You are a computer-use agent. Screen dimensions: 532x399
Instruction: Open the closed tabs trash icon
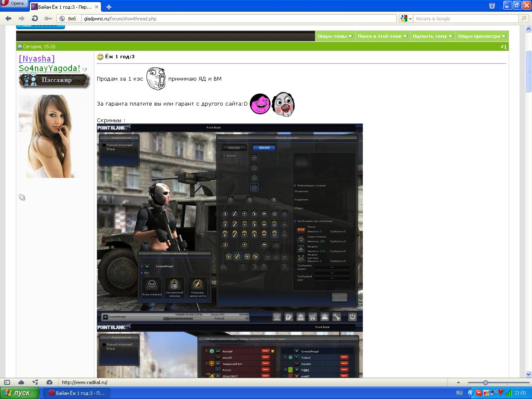(492, 6)
